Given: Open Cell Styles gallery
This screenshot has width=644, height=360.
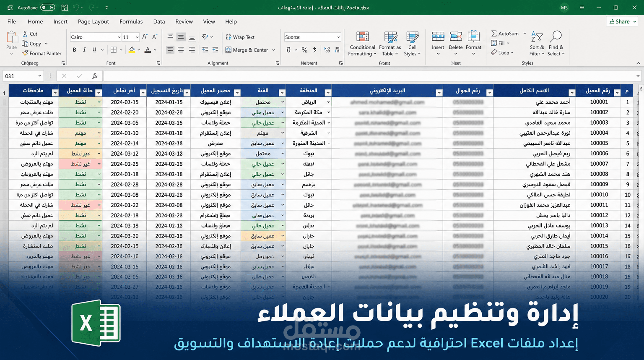Looking at the screenshot, I should [x=412, y=44].
